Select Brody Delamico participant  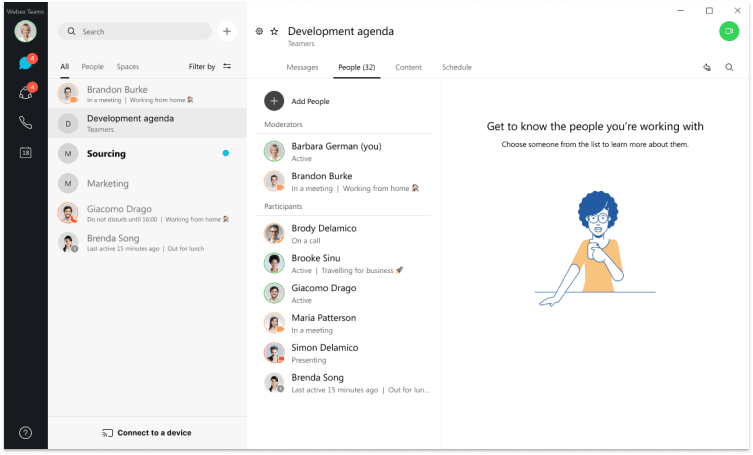pos(344,234)
